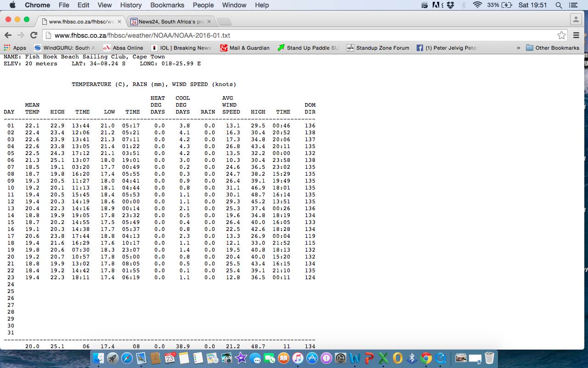Screen dimensions: 588x368
Task: Open Notification Center from the menu bar
Action: 573,5
